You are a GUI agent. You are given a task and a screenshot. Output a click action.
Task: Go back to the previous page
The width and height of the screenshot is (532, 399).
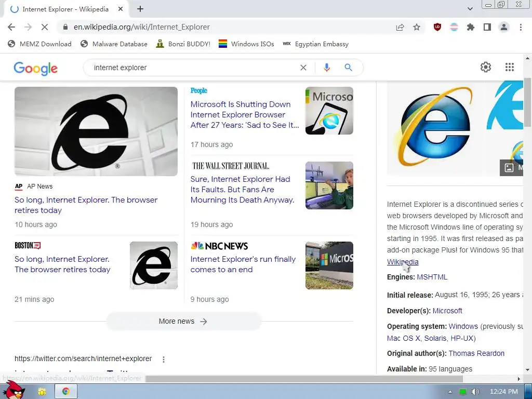11,27
